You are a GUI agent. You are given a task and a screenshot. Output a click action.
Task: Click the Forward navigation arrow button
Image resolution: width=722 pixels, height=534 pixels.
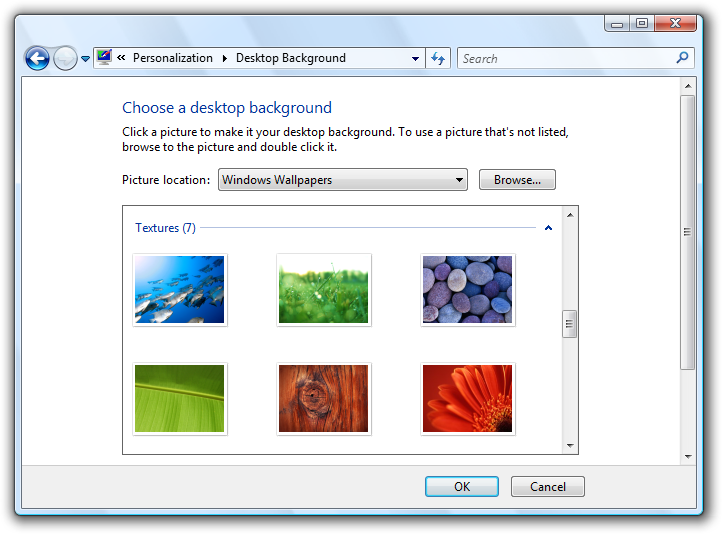pyautogui.click(x=65, y=58)
